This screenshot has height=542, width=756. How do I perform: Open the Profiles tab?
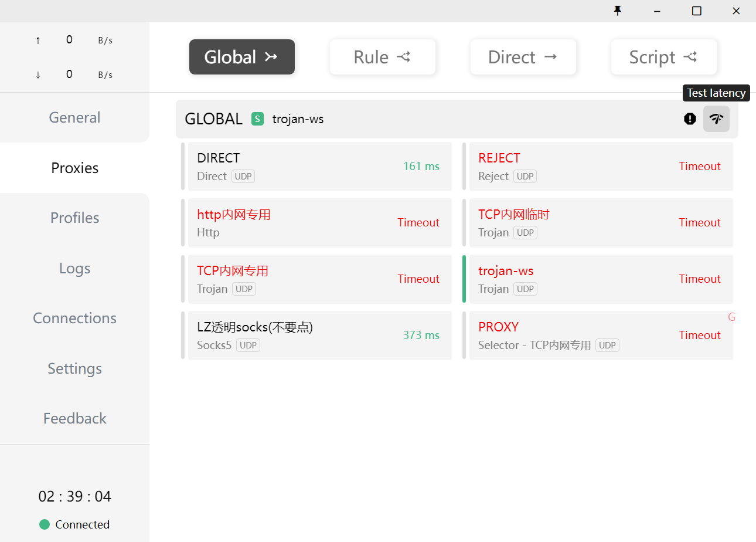[x=74, y=218]
